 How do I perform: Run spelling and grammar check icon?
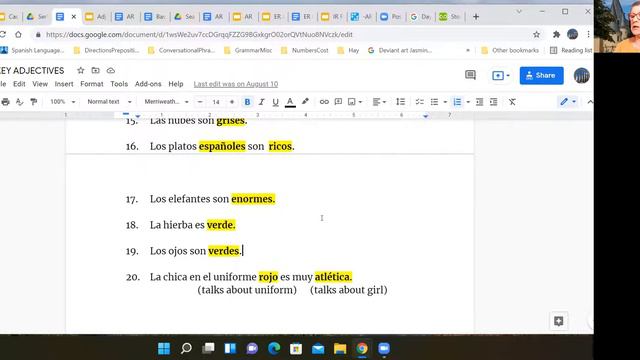pyautogui.click(x=19, y=102)
